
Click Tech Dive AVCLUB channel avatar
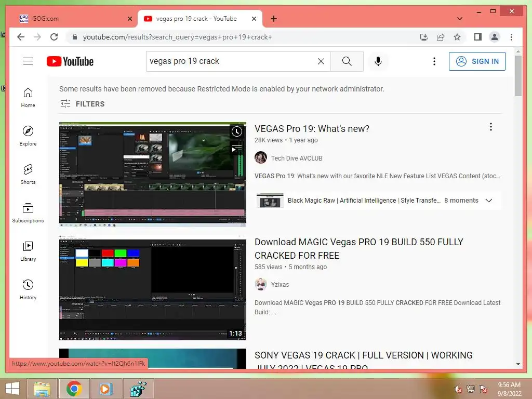pos(261,158)
